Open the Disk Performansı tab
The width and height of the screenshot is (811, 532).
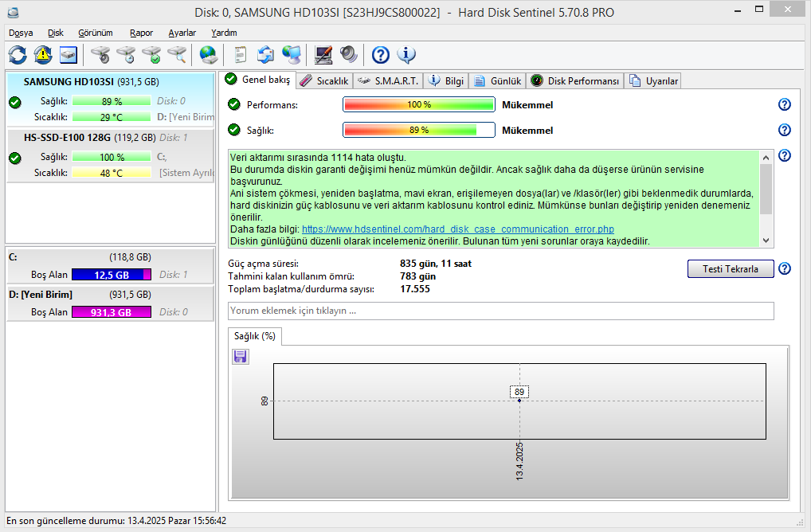pos(575,81)
